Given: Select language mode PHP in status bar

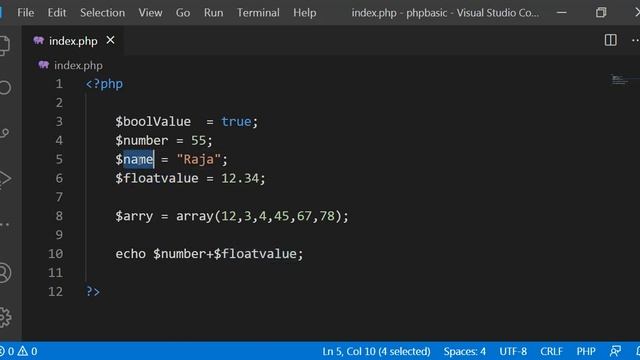Looking at the screenshot, I should [x=586, y=351].
